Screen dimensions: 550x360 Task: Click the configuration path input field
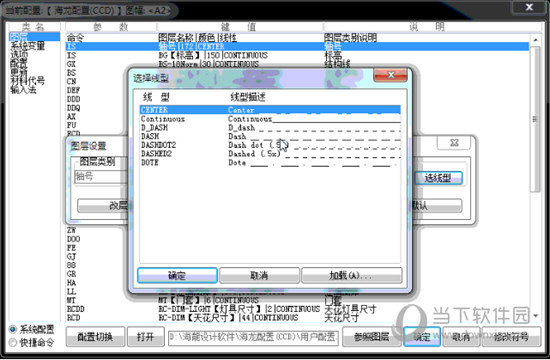253,337
